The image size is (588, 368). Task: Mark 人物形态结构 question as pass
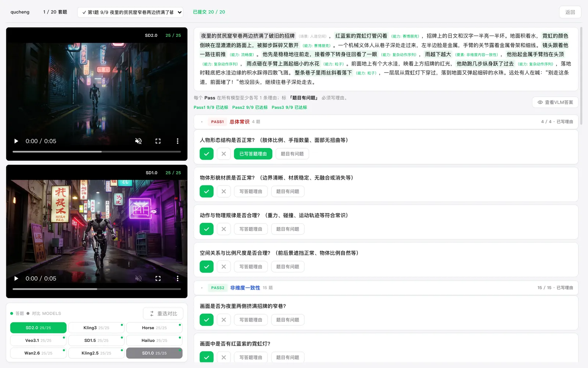pyautogui.click(x=207, y=154)
